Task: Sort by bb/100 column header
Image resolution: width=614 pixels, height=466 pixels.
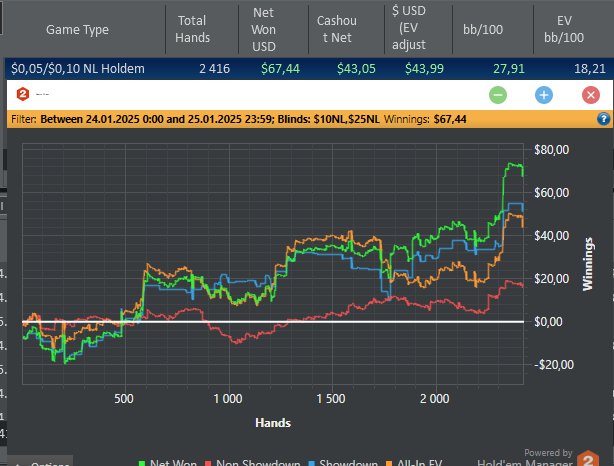Action: click(483, 29)
